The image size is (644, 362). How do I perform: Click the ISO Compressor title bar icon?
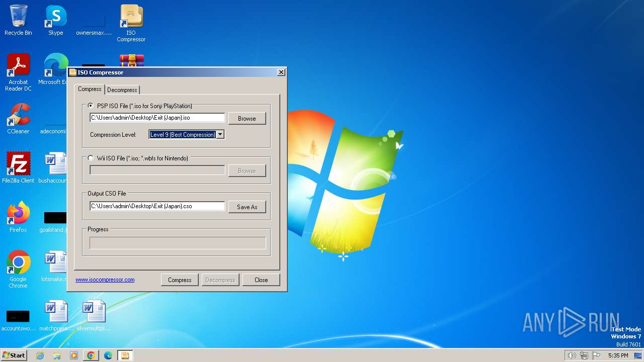[73, 72]
